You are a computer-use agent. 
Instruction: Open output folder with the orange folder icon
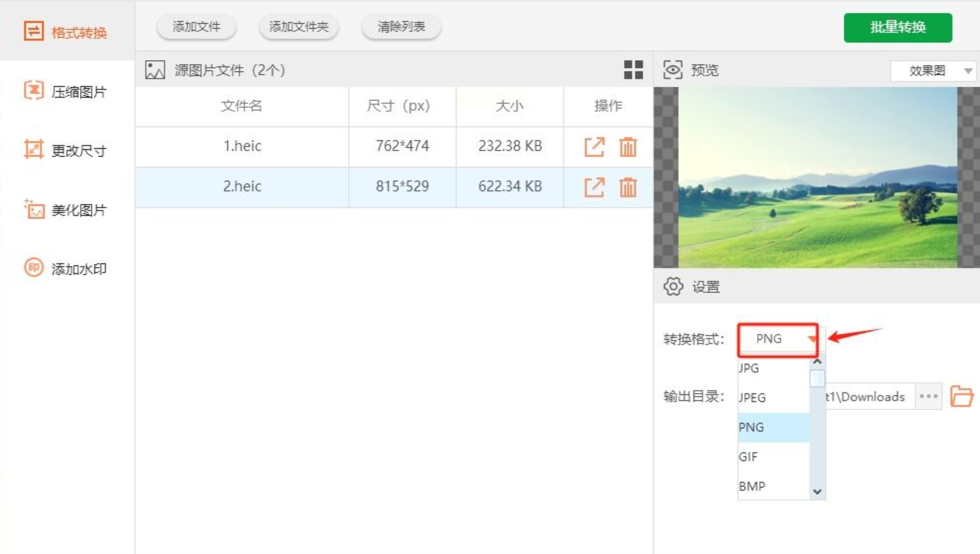point(961,396)
